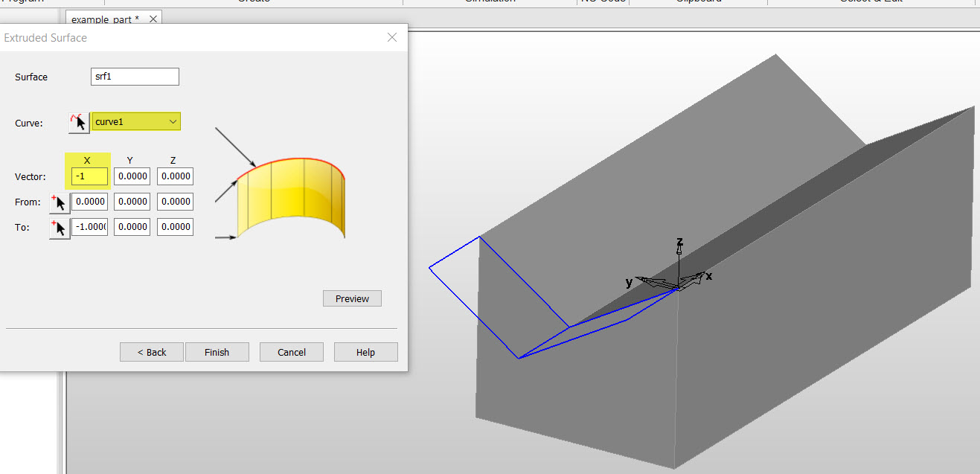
Task: Click the From point picker icon
Action: (x=59, y=202)
